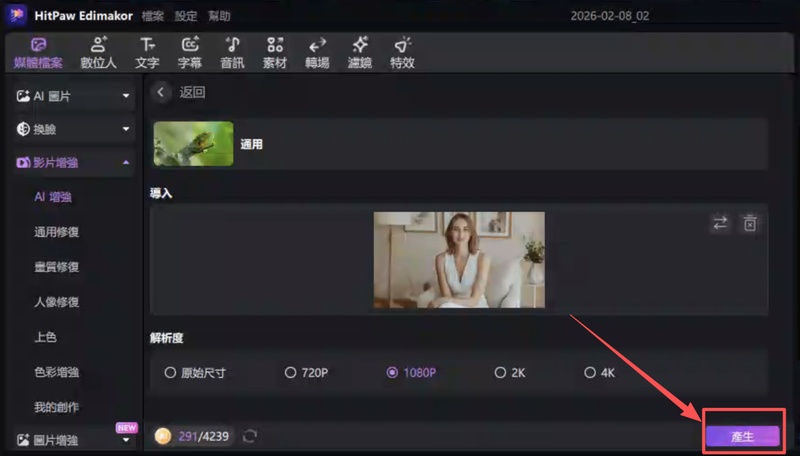This screenshot has height=456, width=800.
Task: Open the 特效 effects panel
Action: click(x=402, y=53)
